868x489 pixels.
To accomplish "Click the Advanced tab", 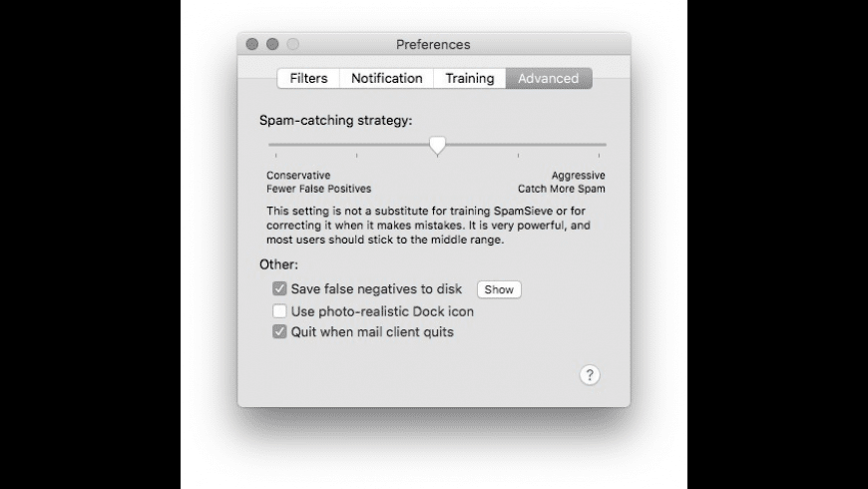I will [x=548, y=78].
